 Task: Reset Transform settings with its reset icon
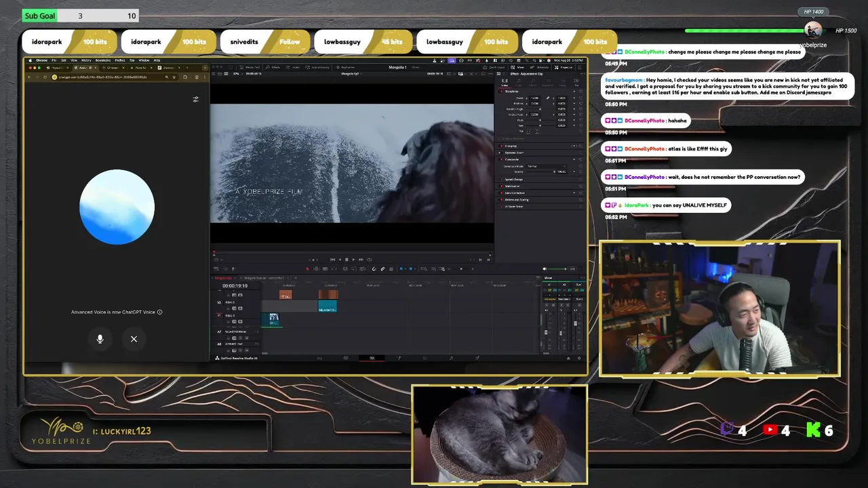coord(580,91)
